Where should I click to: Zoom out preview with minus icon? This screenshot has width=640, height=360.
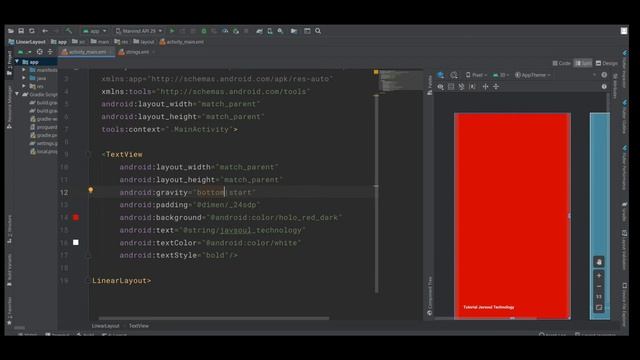click(599, 286)
